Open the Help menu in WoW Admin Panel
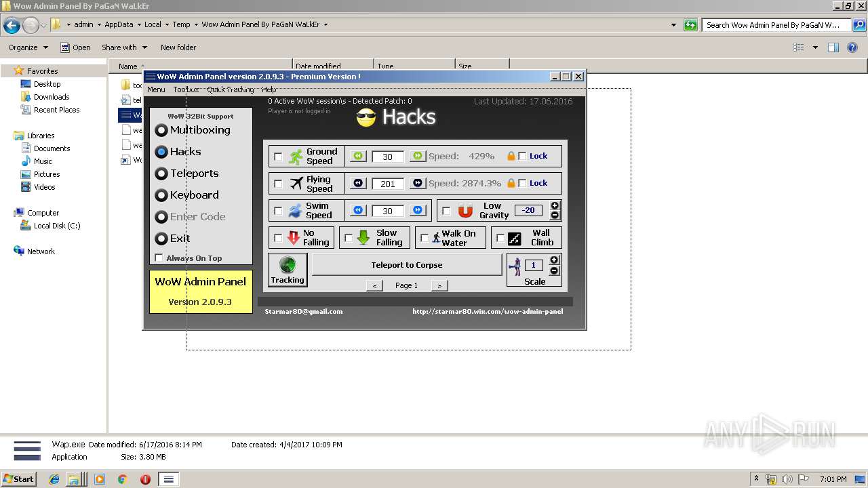The height and width of the screenshot is (488, 868). 269,89
